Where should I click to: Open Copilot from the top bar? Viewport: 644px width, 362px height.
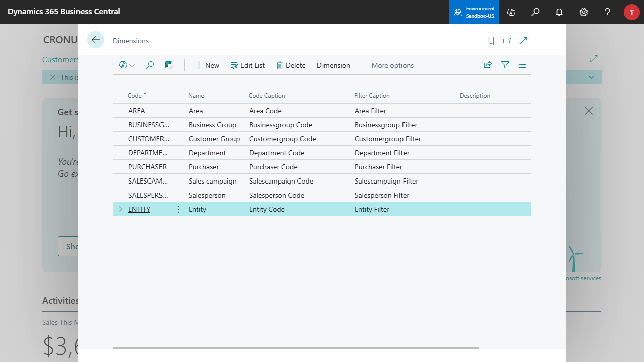(511, 12)
